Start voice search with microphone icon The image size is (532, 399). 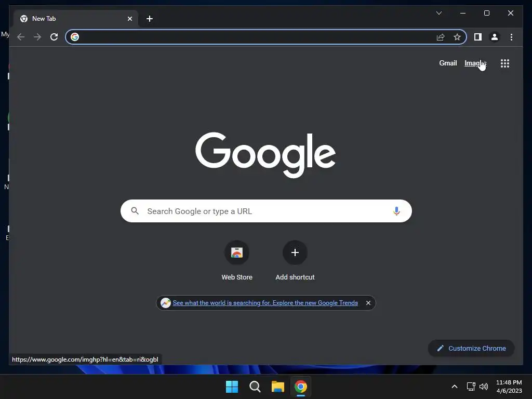tap(396, 211)
